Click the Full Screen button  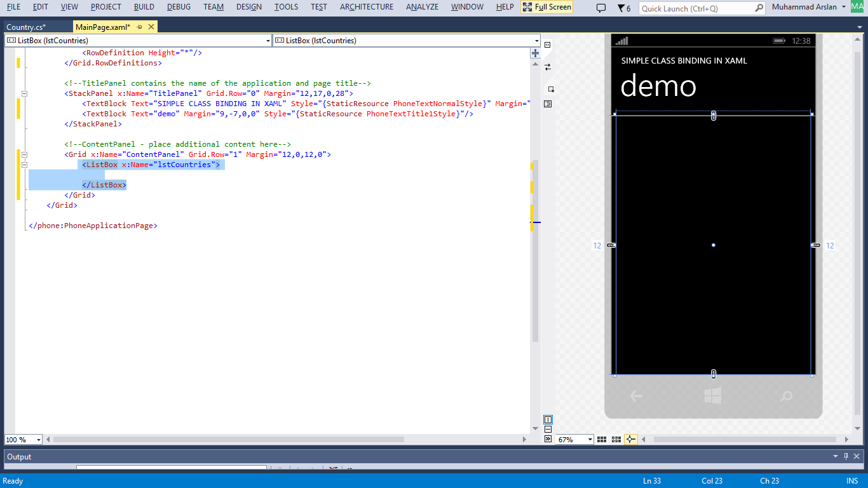546,7
